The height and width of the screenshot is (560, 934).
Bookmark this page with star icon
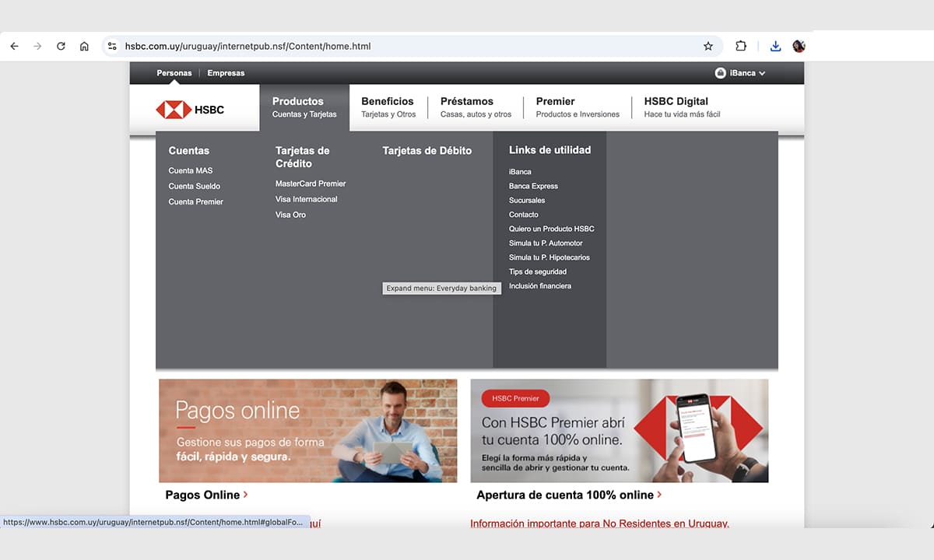(708, 47)
